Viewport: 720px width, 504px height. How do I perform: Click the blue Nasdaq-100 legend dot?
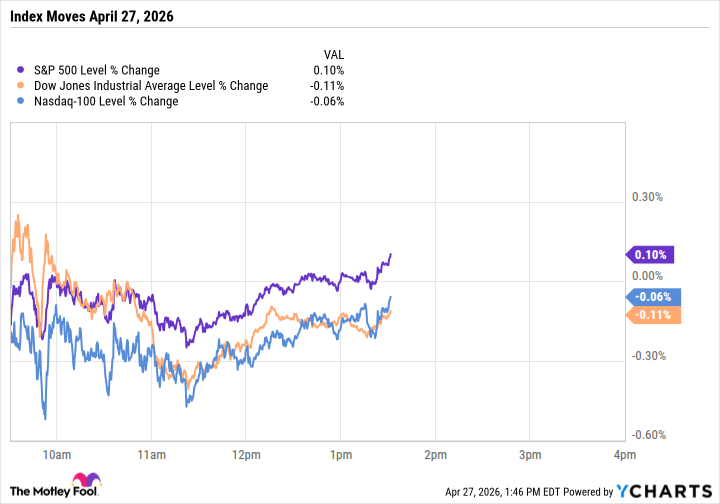(23, 102)
